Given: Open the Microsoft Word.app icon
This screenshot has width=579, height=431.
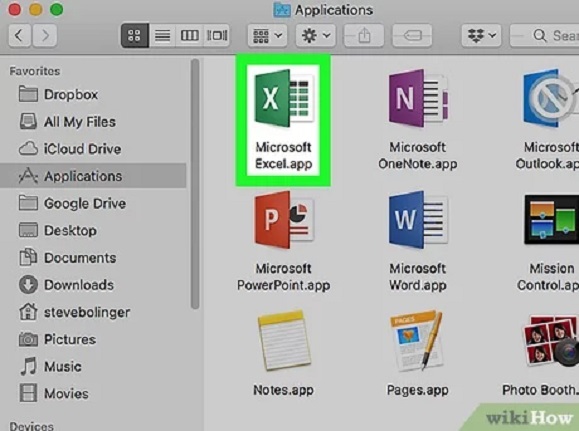Looking at the screenshot, I should pyautogui.click(x=418, y=220).
